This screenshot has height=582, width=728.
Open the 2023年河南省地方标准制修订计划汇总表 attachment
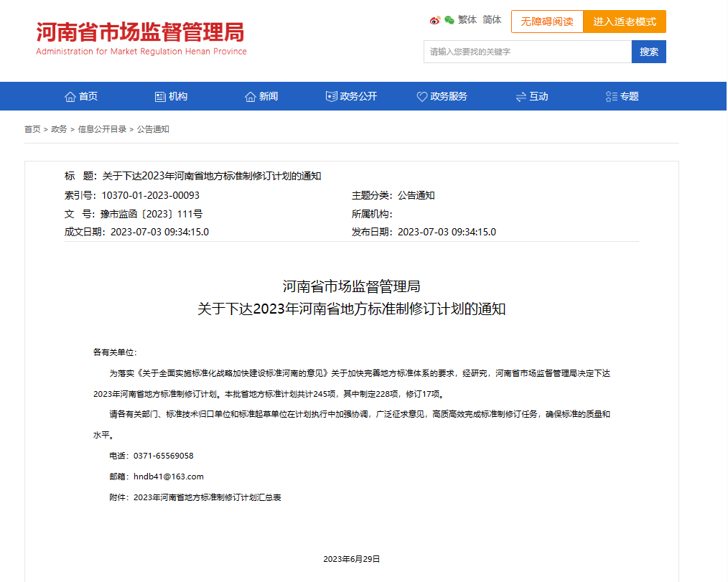(207, 497)
